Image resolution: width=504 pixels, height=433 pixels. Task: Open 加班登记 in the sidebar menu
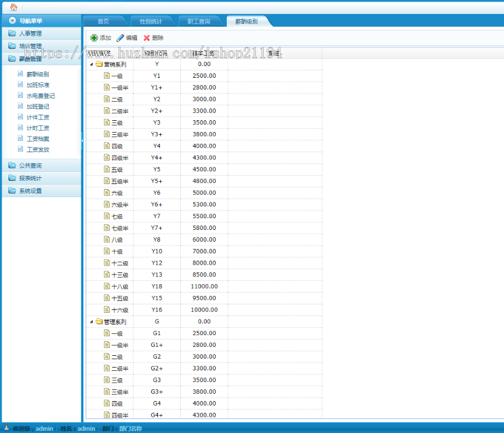(x=38, y=106)
